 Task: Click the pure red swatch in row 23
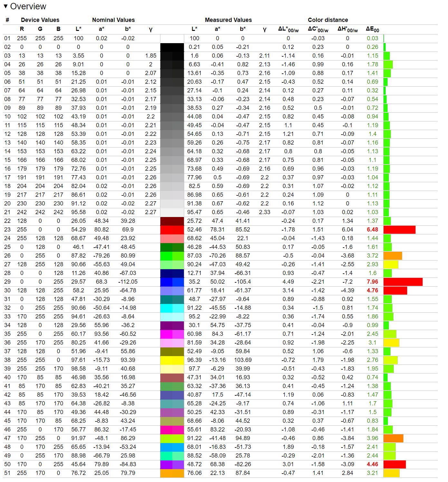[x=172, y=230]
